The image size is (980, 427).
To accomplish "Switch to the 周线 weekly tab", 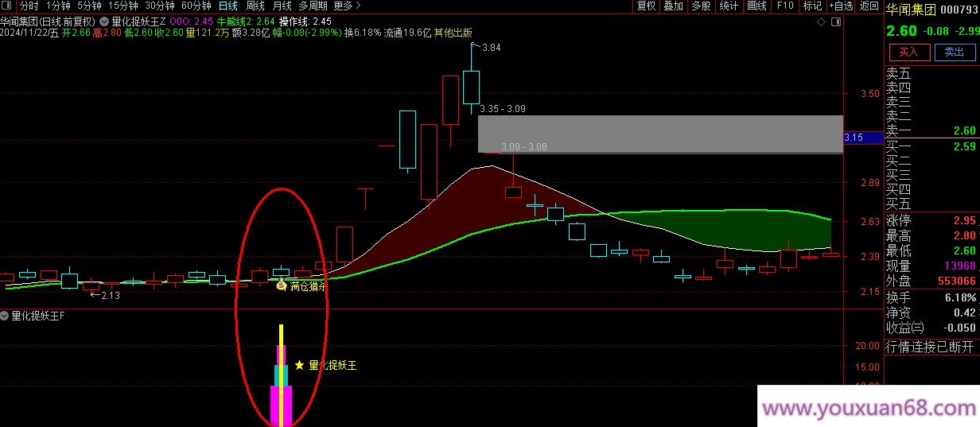I will point(254,6).
